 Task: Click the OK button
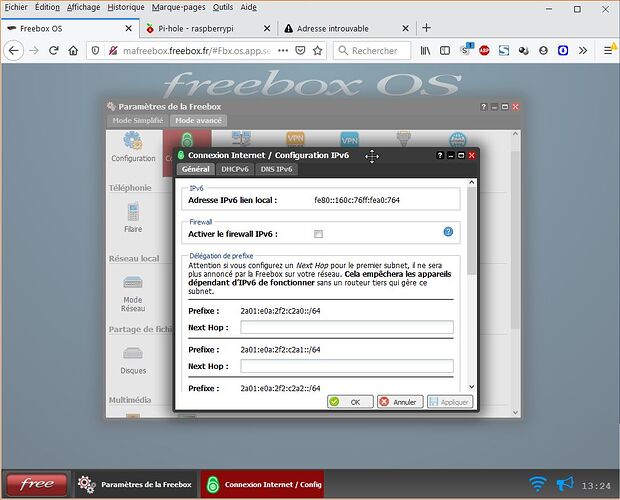[x=350, y=402]
